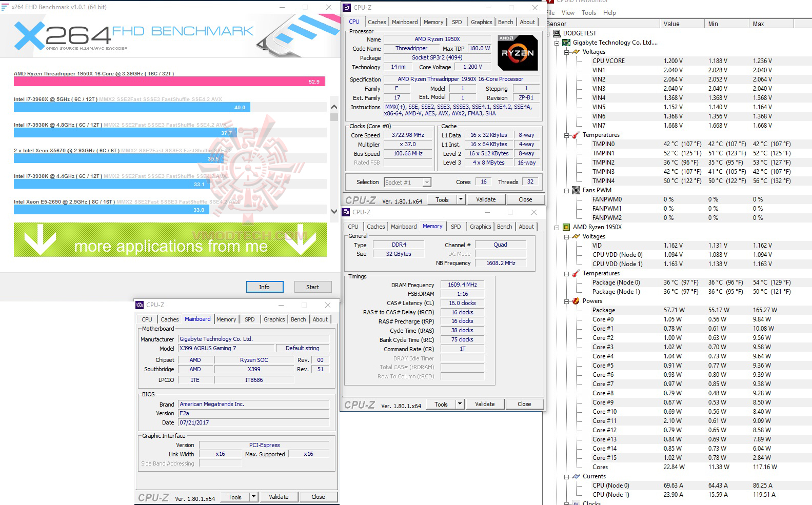This screenshot has height=505, width=812.
Task: Open the Tools dropdown arrow in the CPU-Z Mainboard window
Action: point(253,497)
